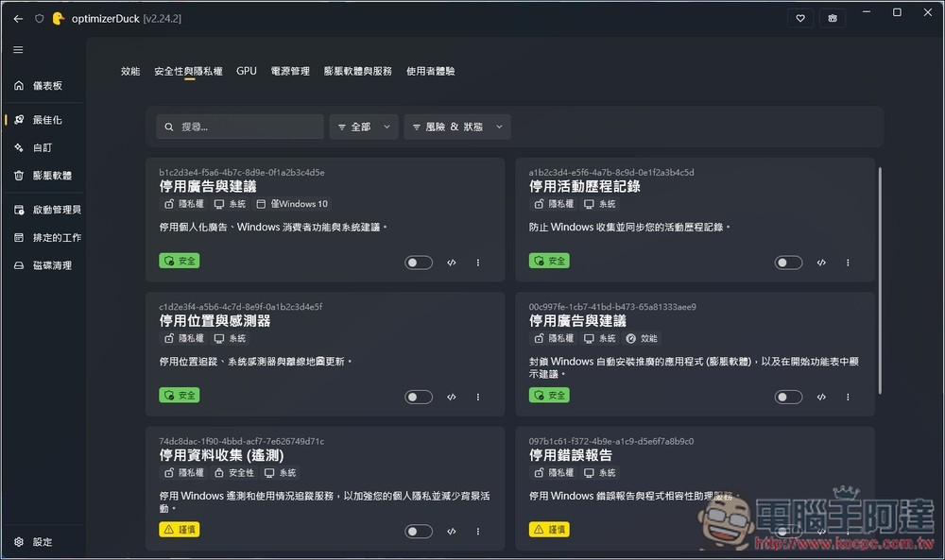
Task: View code for 停用廣告與建議 card tagged 效能
Action: [821, 397]
